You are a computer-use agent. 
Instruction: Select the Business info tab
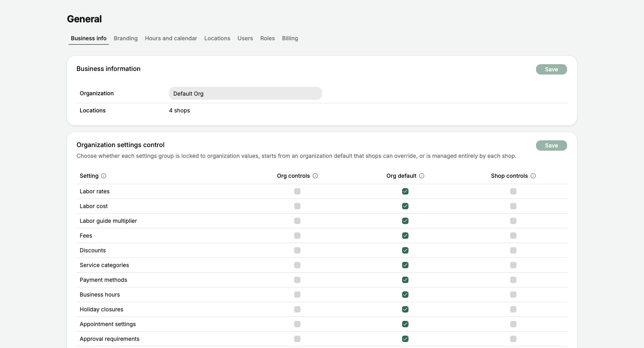(x=88, y=38)
